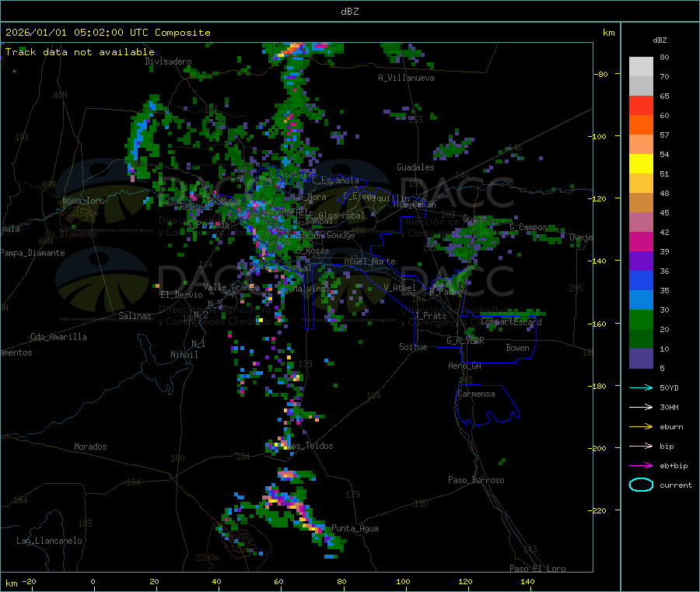Click the 'km' unit label at bottom left

tap(12, 583)
